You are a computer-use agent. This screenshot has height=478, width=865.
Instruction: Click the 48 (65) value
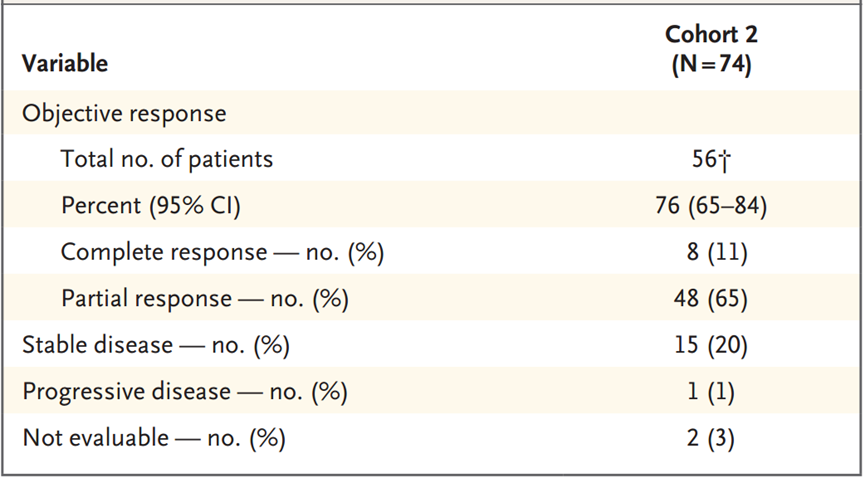tap(711, 299)
